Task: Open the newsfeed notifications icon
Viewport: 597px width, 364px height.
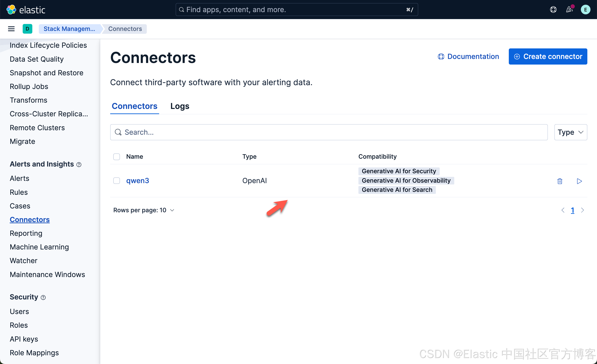Action: click(569, 10)
